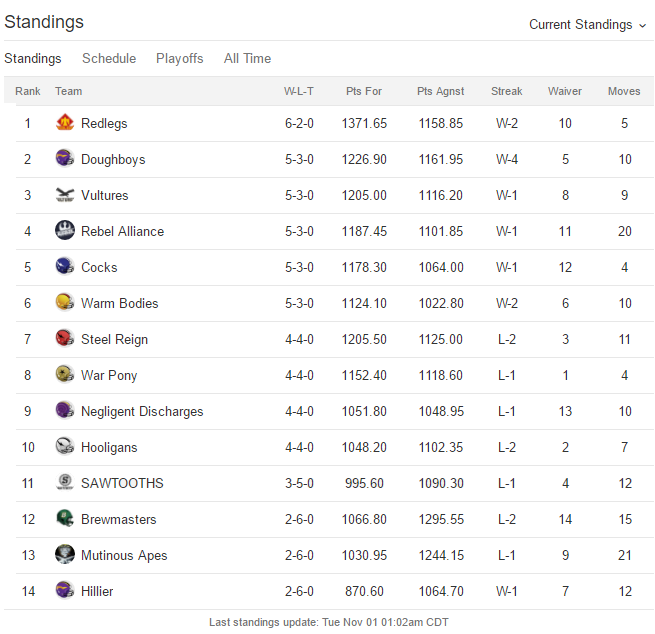Click the Hillier team name link
Screen dimensions: 655x634
[x=97, y=591]
